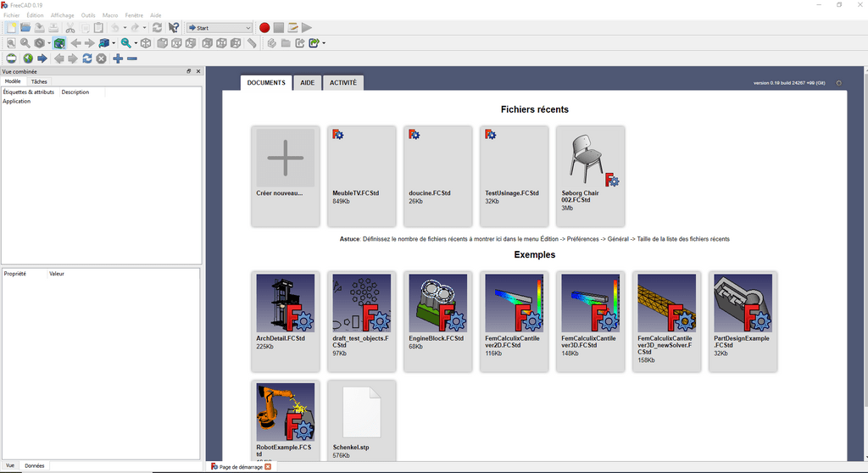Screen dimensions: 868x473
Task: Activate the What's This help cursor
Action: click(x=173, y=28)
